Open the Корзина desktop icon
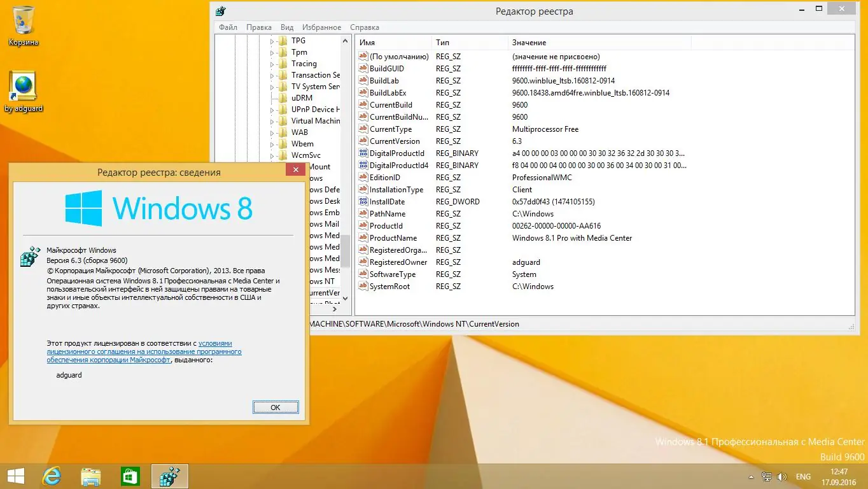The width and height of the screenshot is (868, 489). click(23, 19)
